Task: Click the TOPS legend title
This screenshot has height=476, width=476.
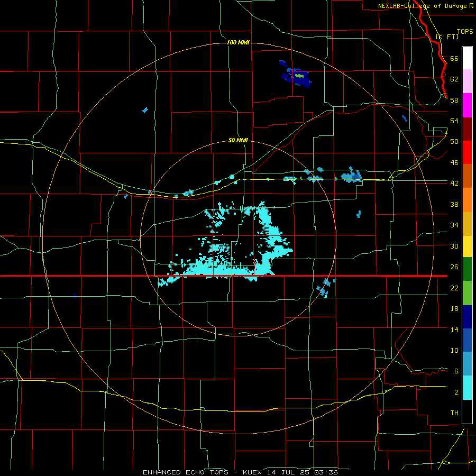Action: pos(465,31)
